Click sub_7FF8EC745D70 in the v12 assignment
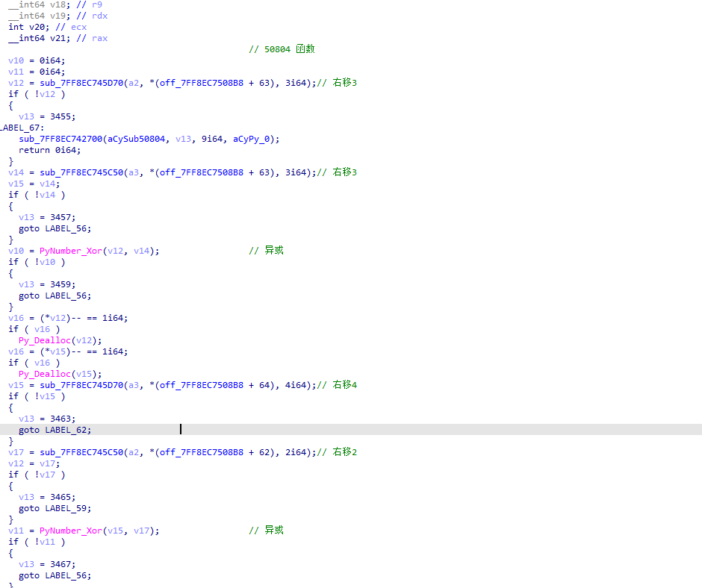Image resolution: width=702 pixels, height=588 pixels. 74,83
